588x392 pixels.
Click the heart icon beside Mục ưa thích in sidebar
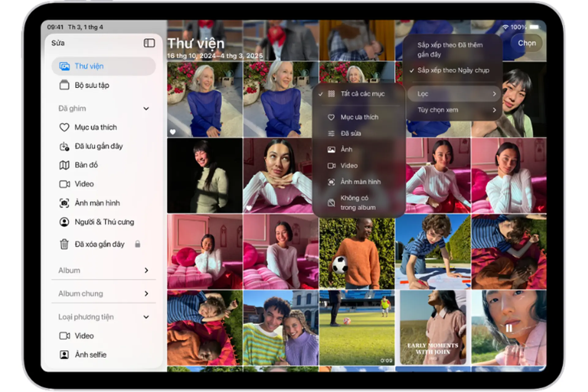64,127
